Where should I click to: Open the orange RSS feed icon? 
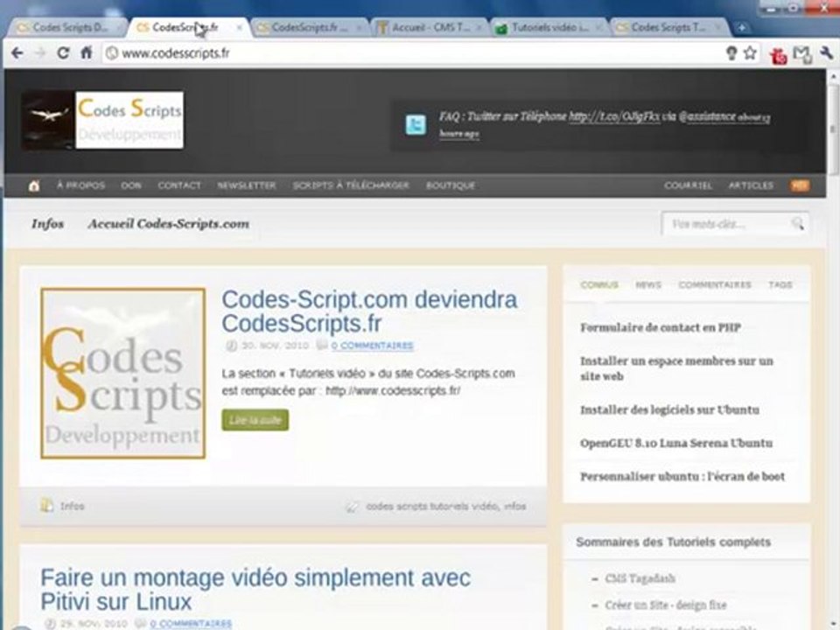tap(799, 185)
